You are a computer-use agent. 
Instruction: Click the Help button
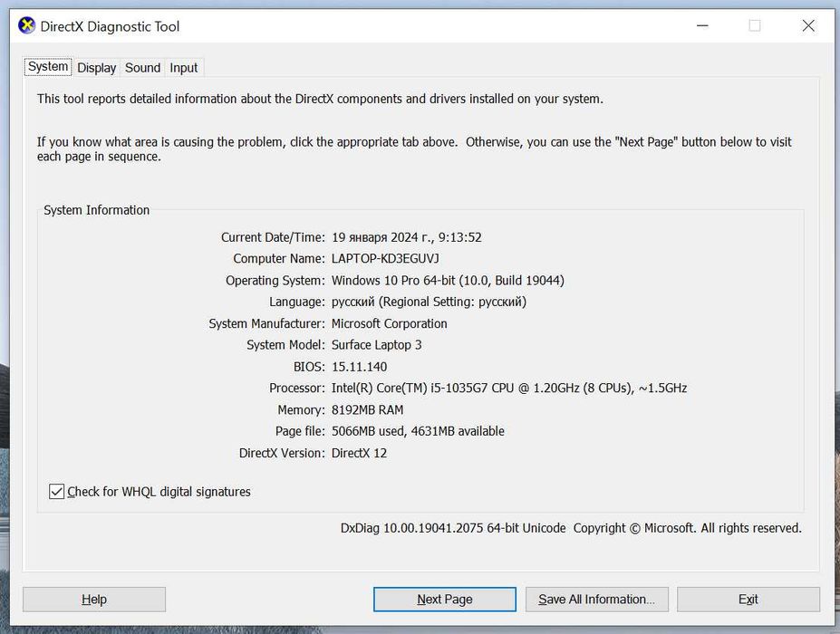[x=94, y=600]
